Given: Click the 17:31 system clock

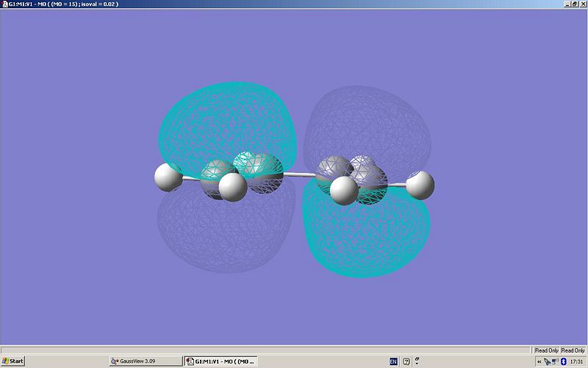Looking at the screenshot, I should click(576, 361).
